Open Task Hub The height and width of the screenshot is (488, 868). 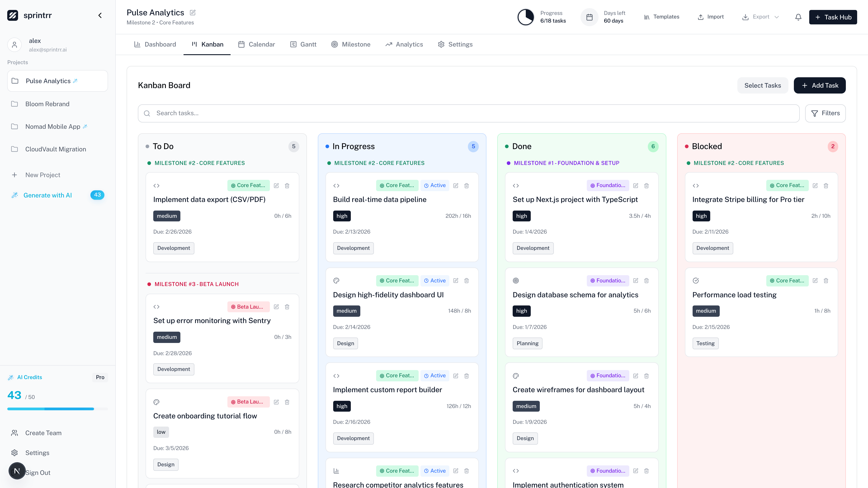[833, 17]
